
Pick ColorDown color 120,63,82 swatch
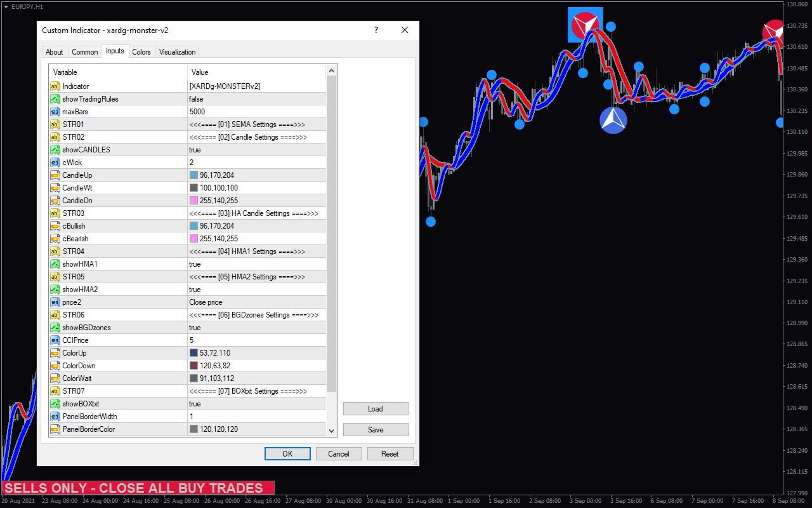(x=193, y=366)
